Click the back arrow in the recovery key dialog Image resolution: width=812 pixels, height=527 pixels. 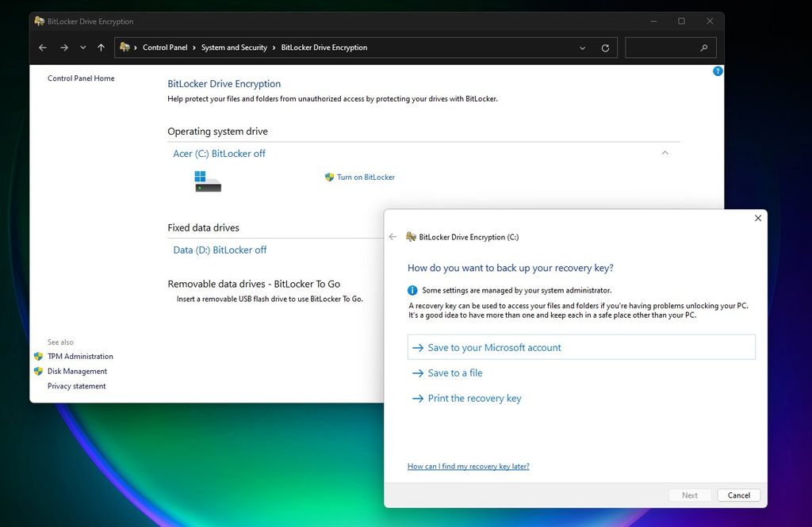(x=393, y=236)
